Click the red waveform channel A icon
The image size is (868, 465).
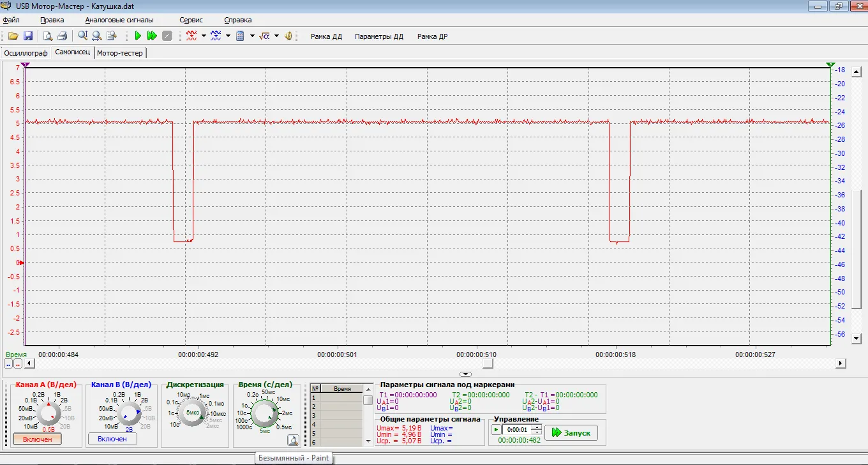pos(191,36)
